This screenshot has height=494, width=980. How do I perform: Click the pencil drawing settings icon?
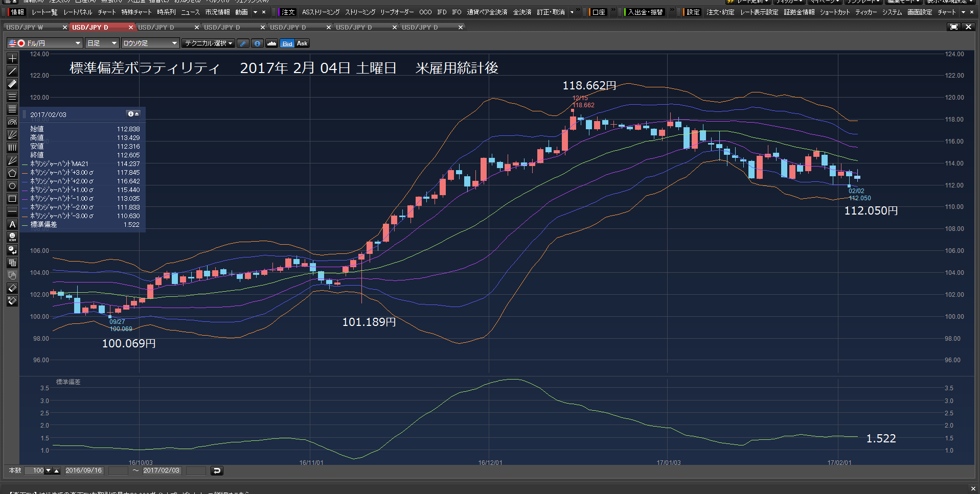[243, 43]
